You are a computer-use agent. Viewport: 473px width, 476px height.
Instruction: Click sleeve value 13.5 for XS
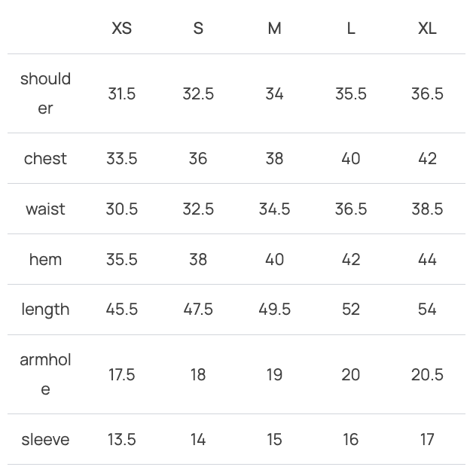(121, 440)
